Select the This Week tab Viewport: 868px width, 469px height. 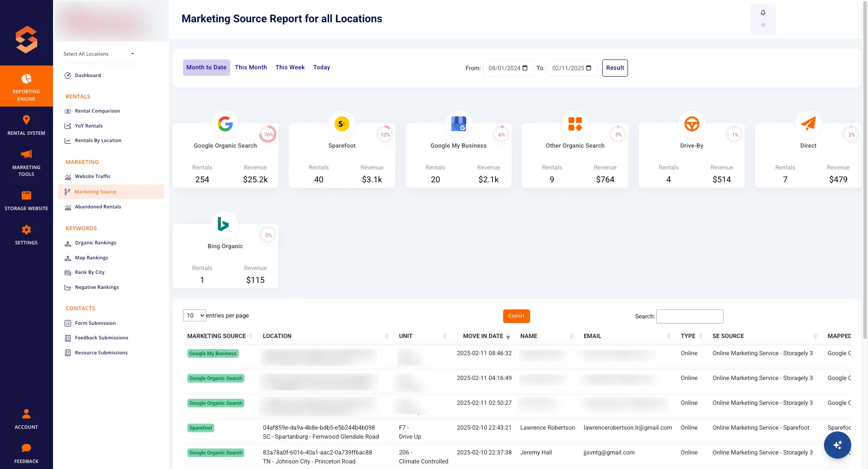pos(290,68)
